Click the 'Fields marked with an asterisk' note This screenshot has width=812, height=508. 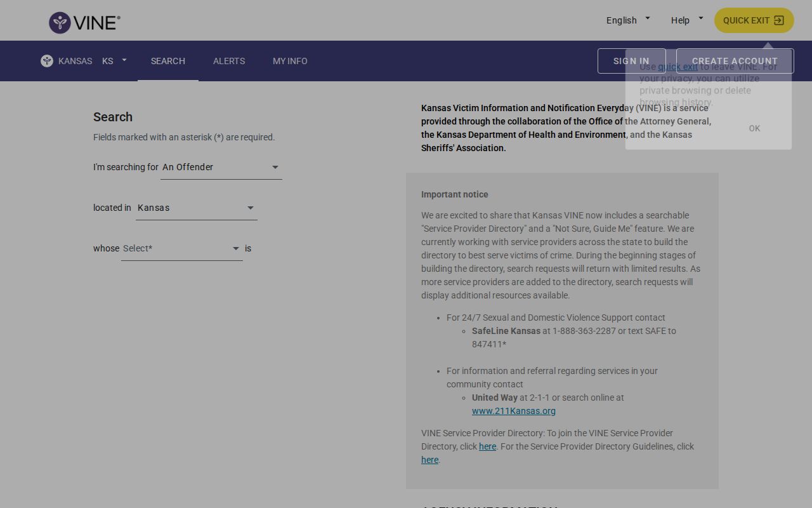coord(184,137)
